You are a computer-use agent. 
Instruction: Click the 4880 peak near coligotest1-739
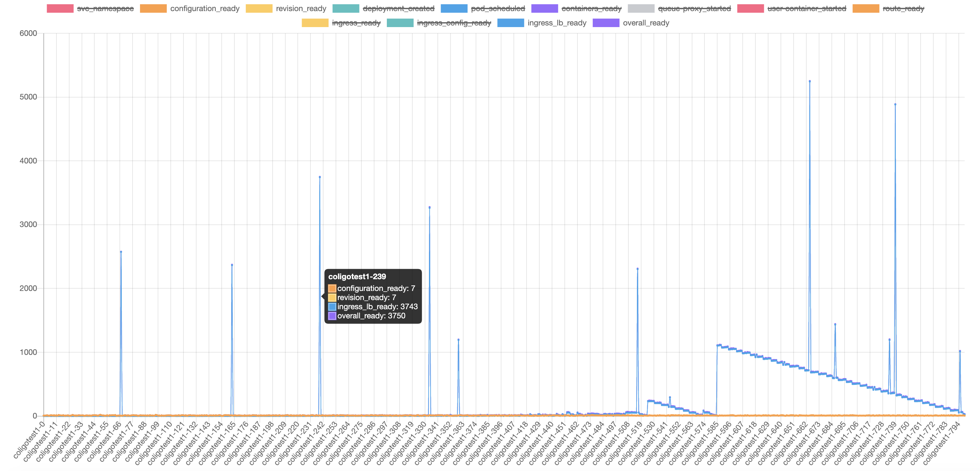[x=895, y=104]
